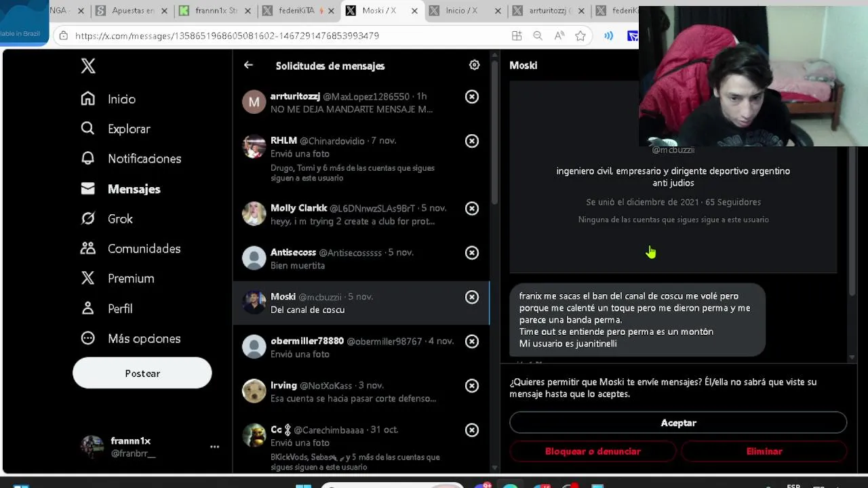Go back with the arrow beside Solicitudes de mensajes
The image size is (868, 488).
click(248, 65)
